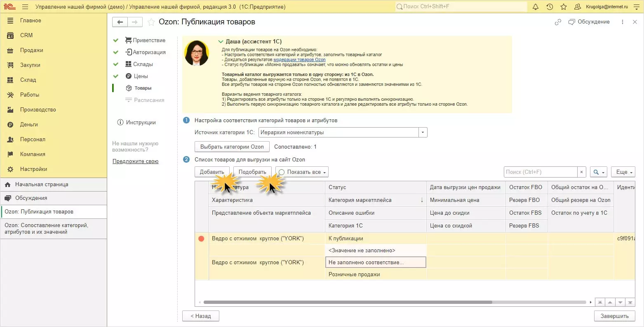The image size is (644, 327).
Task: Open notifications bell icon
Action: [x=536, y=7]
